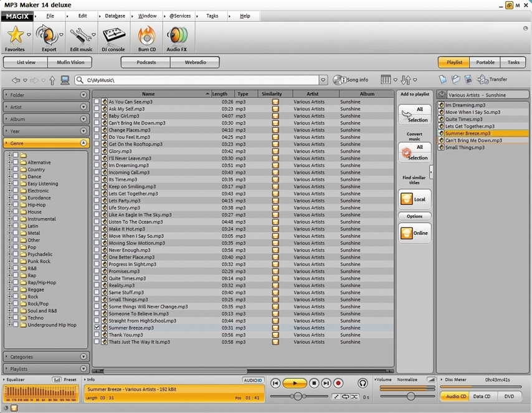Open the @Services menu
This screenshot has width=532, height=413.
(180, 16)
